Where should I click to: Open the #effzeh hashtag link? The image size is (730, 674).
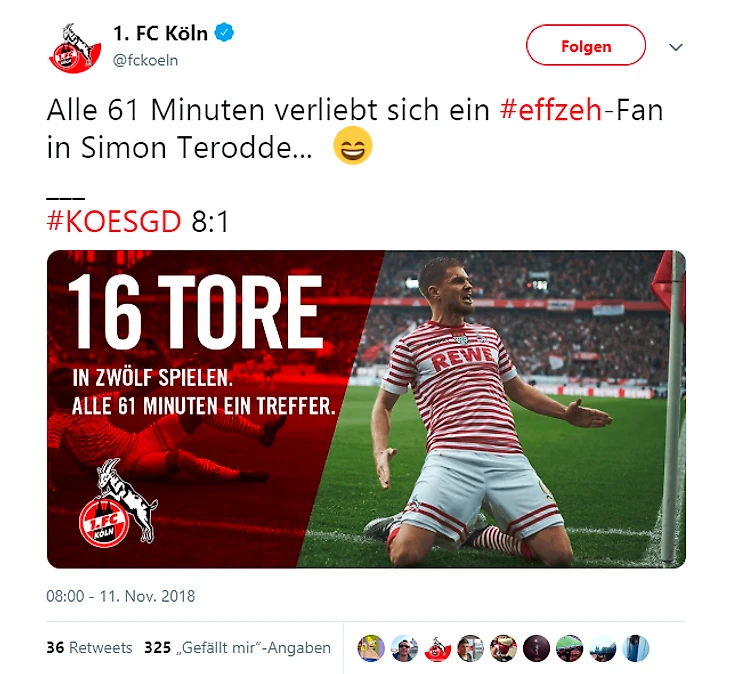pyautogui.click(x=551, y=110)
